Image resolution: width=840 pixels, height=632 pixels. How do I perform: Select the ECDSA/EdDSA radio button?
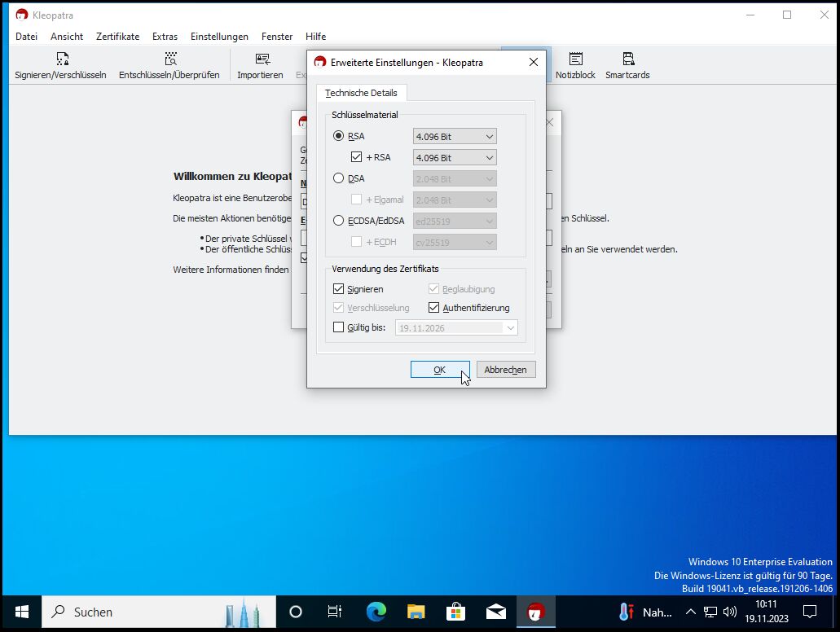(x=339, y=221)
